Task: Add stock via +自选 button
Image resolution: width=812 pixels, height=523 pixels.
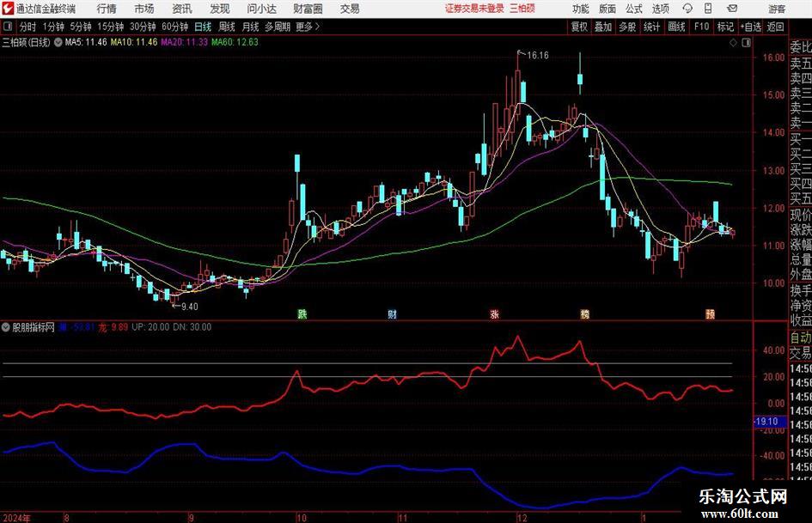Action: [x=750, y=27]
